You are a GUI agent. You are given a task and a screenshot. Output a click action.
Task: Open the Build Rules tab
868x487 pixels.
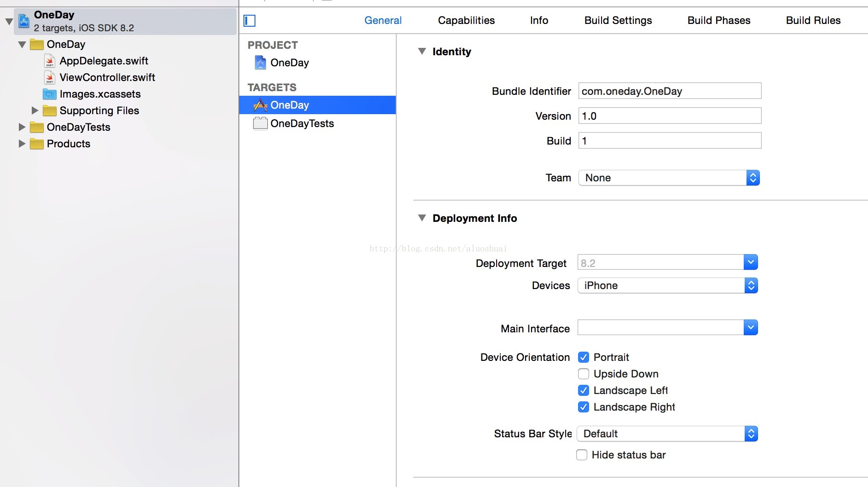point(813,20)
